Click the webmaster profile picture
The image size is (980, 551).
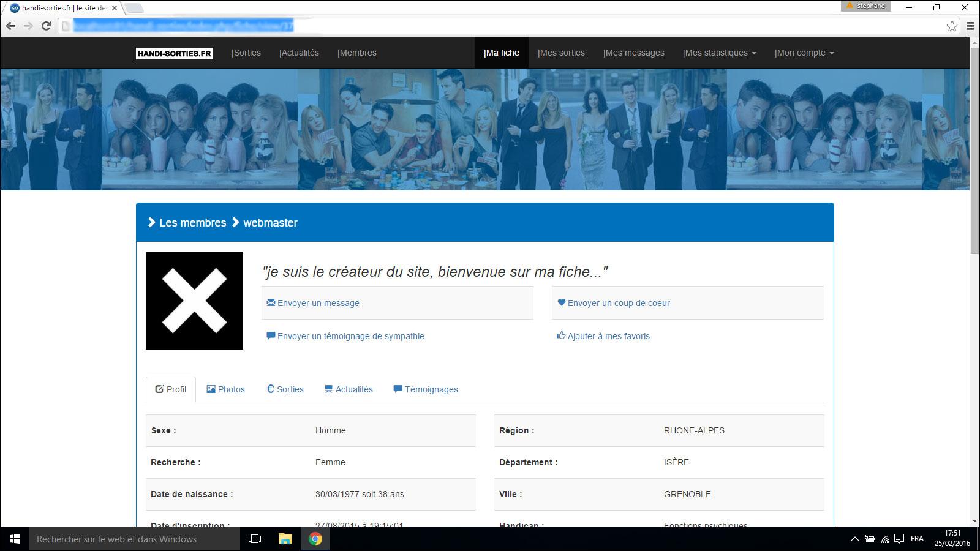[x=194, y=301]
